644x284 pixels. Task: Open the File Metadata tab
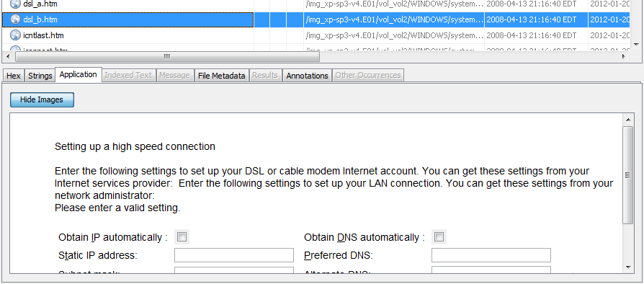221,76
